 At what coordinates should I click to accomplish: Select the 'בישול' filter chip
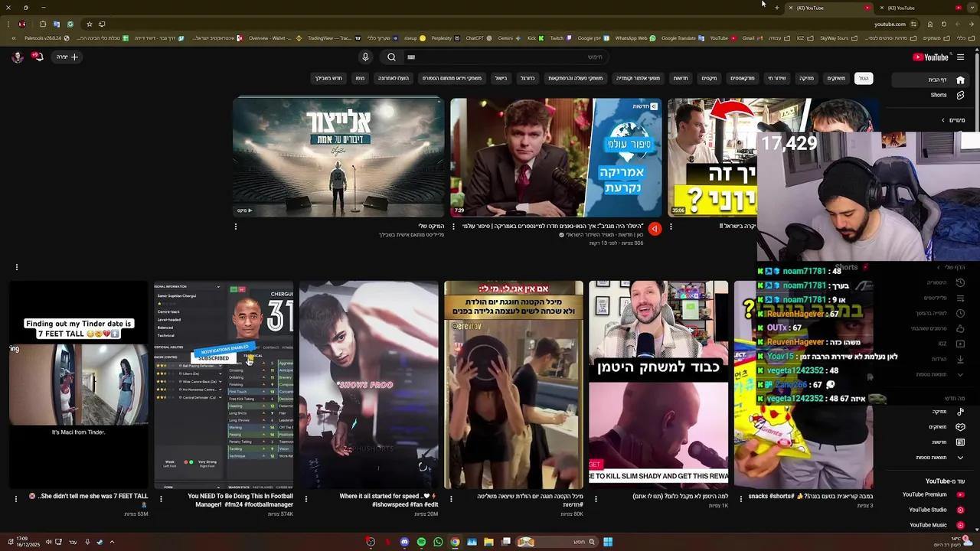point(501,78)
